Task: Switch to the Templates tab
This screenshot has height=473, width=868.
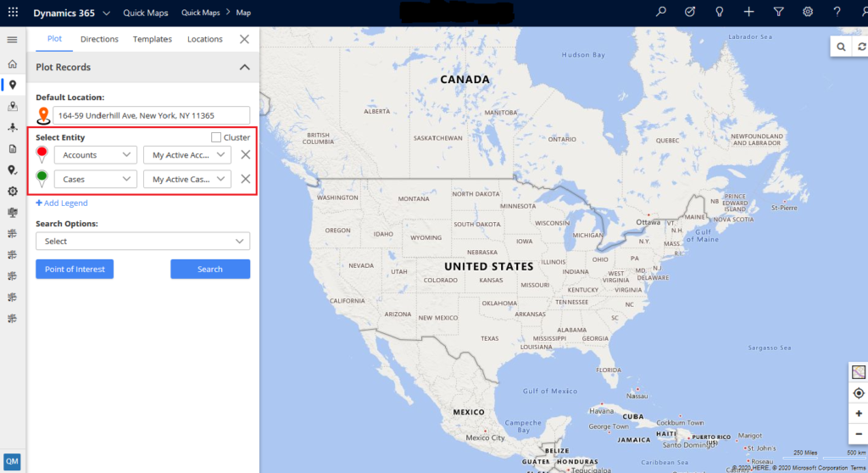Action: [153, 39]
